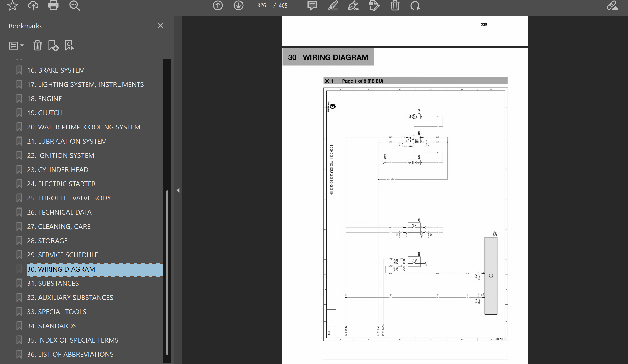
Task: Click bookmark icon beside 26. TECHNICAL DATA
Action: tap(19, 212)
